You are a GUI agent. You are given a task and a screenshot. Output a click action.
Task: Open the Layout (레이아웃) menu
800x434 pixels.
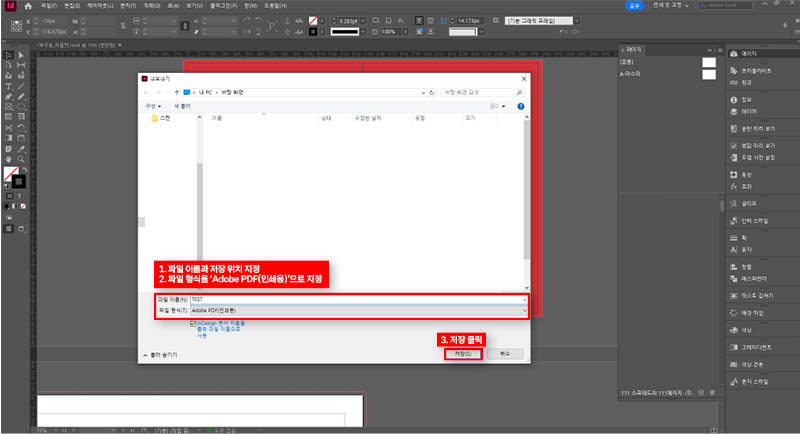pos(100,6)
